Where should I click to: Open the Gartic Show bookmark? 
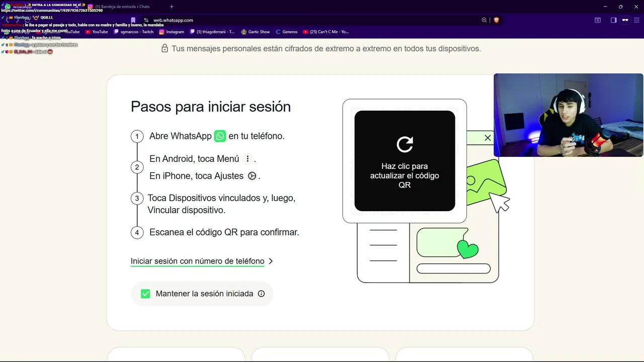[256, 32]
